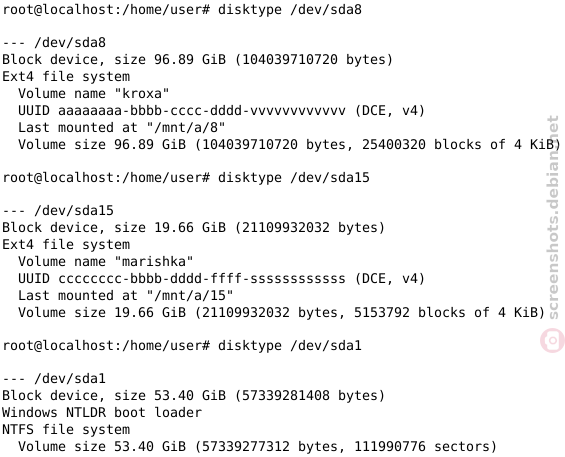
Task: Click the 'NTFS file system' line
Action: click(66, 430)
